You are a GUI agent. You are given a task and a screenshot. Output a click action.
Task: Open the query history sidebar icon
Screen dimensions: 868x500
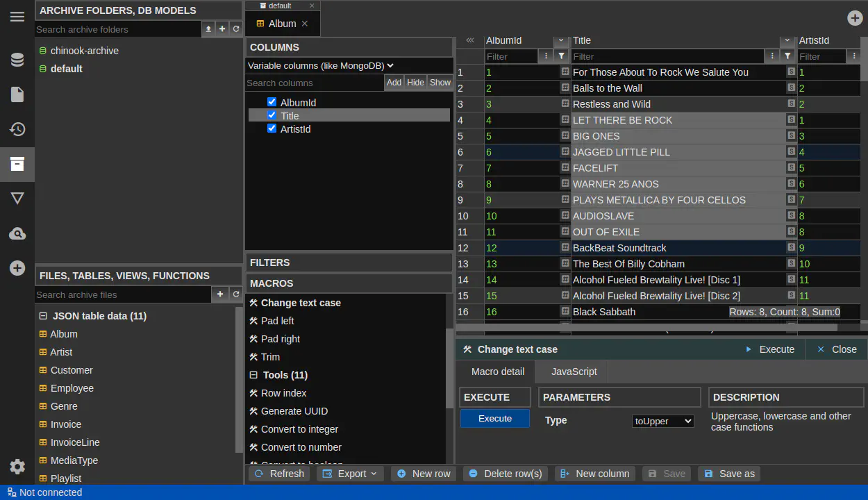pos(17,129)
